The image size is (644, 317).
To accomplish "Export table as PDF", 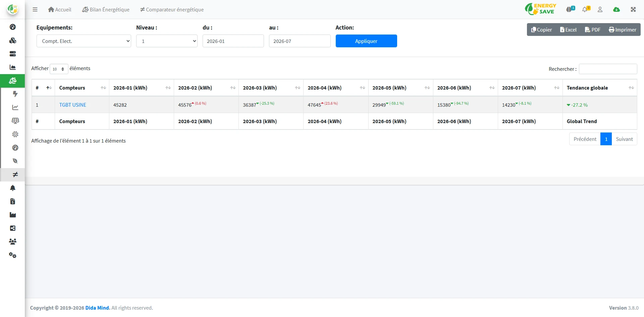I will pos(593,30).
